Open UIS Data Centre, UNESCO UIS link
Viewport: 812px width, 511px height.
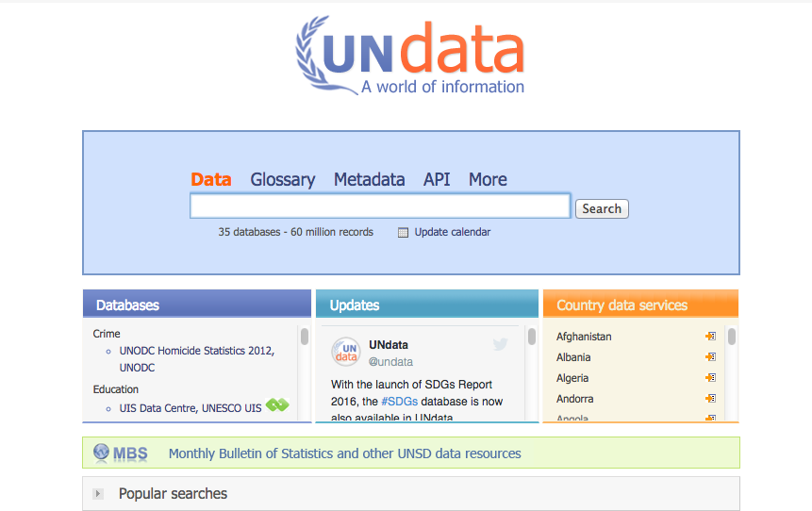191,408
